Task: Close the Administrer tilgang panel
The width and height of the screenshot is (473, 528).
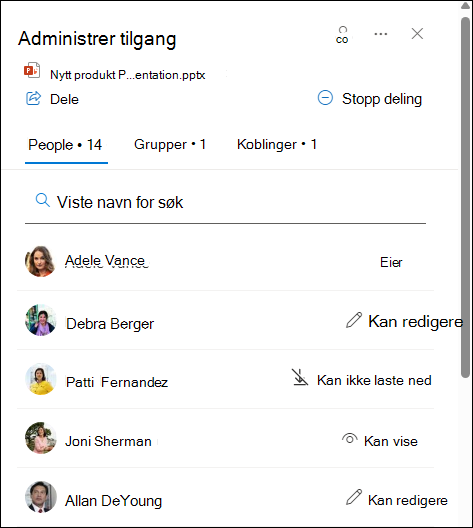Action: click(x=417, y=34)
